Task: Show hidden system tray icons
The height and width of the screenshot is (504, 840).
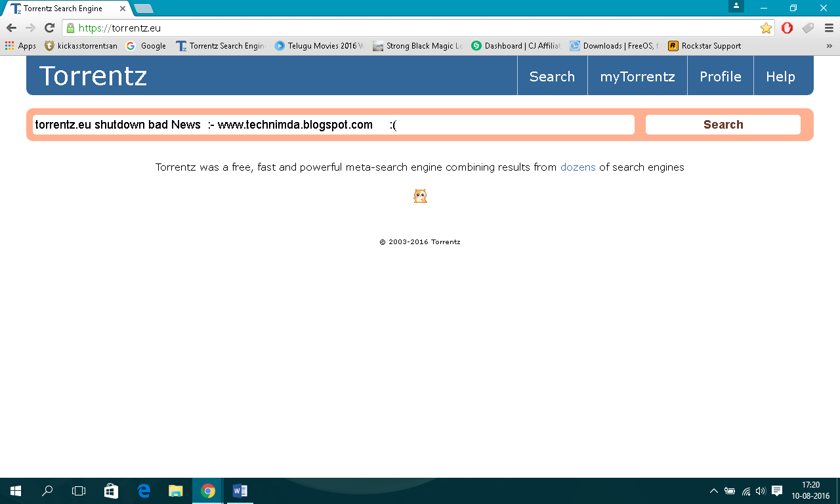Action: click(714, 491)
